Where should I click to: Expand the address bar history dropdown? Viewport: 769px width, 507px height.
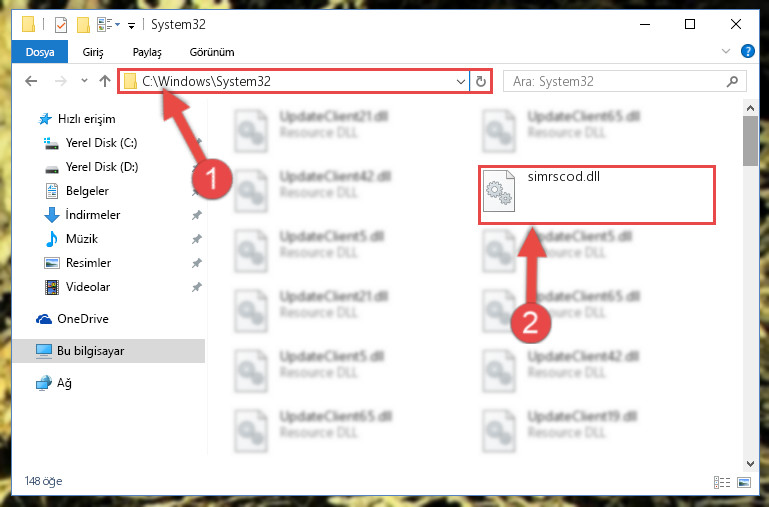coord(461,81)
